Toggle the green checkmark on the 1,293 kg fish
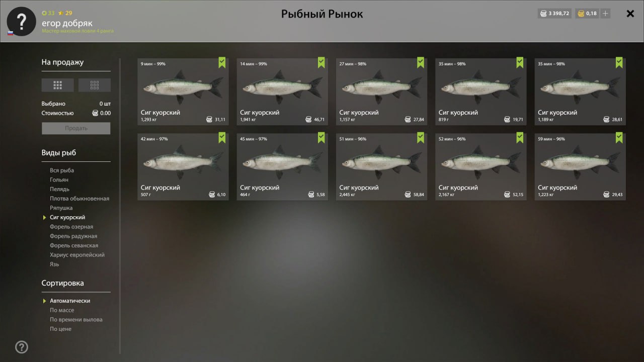The height and width of the screenshot is (362, 644). (222, 62)
